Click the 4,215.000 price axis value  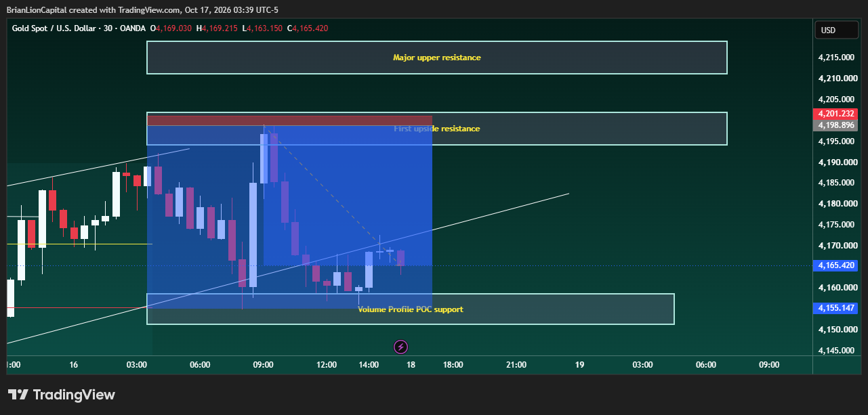pos(835,58)
